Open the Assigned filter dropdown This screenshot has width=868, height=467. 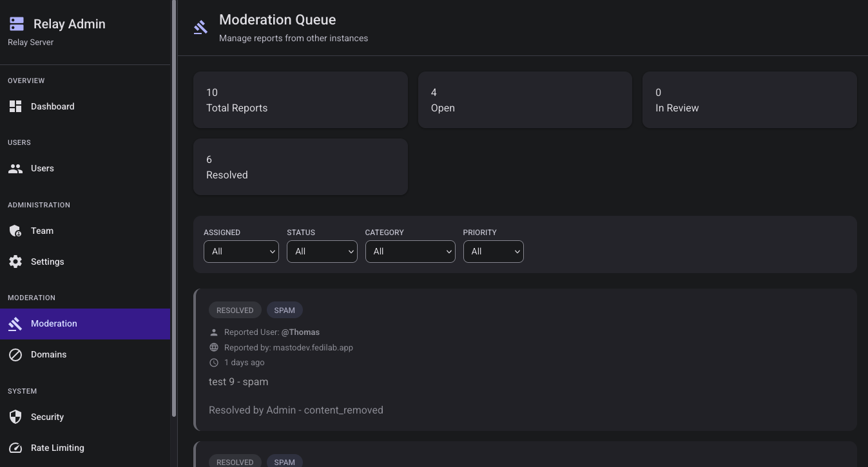(x=241, y=251)
